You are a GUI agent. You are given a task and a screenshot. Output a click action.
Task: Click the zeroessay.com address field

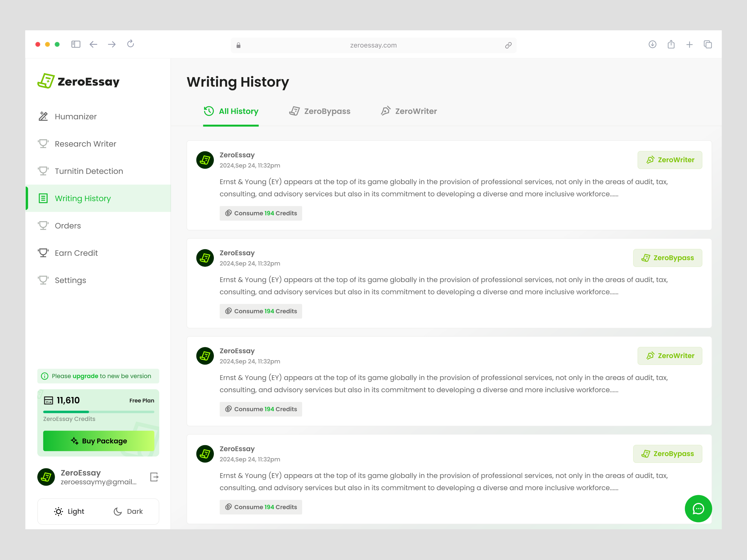(373, 45)
